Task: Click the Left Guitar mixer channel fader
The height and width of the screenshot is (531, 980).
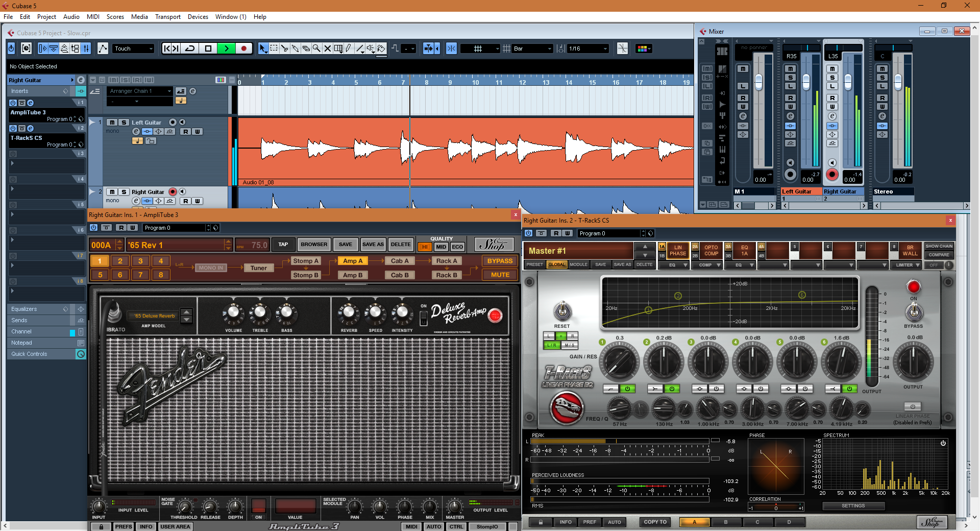Action: click(806, 82)
